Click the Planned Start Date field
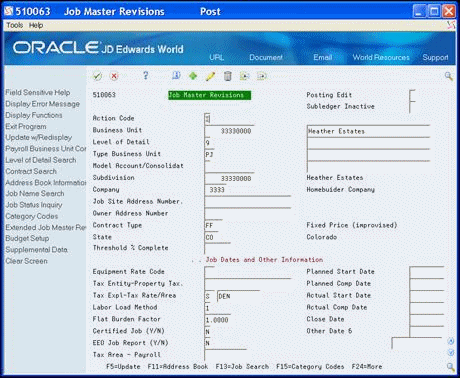This screenshot has width=460, height=378. [427, 272]
